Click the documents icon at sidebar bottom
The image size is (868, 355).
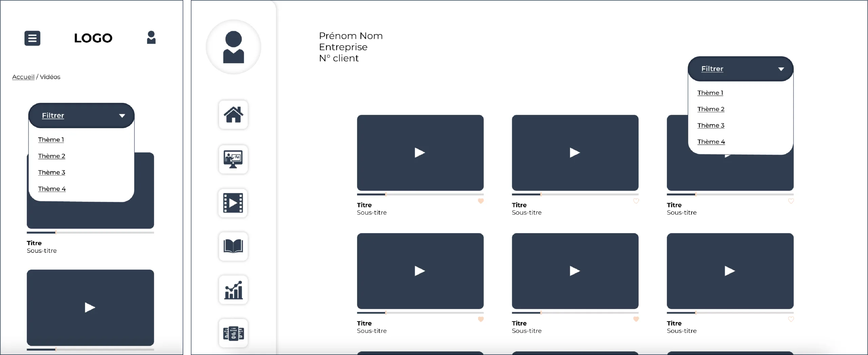point(233,333)
